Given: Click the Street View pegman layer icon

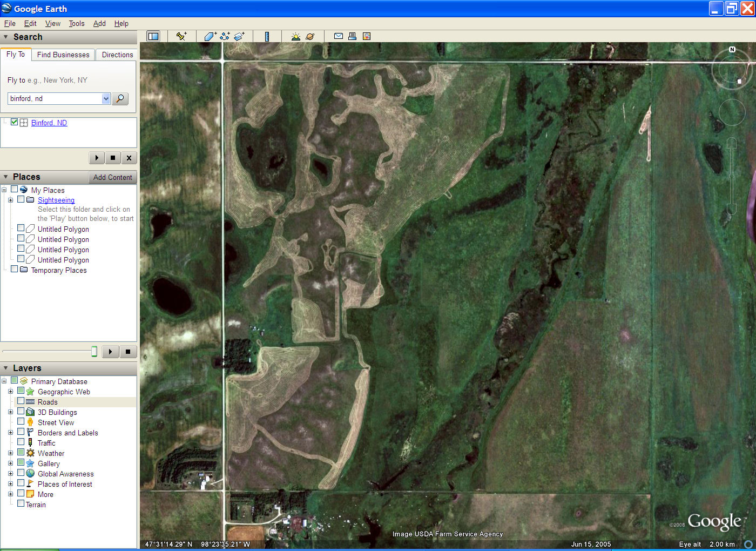Looking at the screenshot, I should click(30, 422).
